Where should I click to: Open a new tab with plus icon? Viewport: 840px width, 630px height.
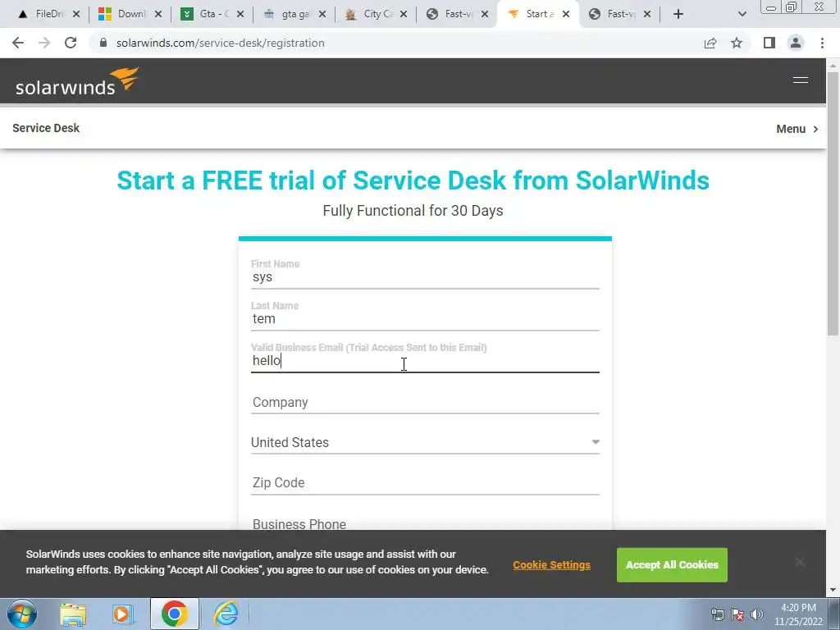click(678, 15)
